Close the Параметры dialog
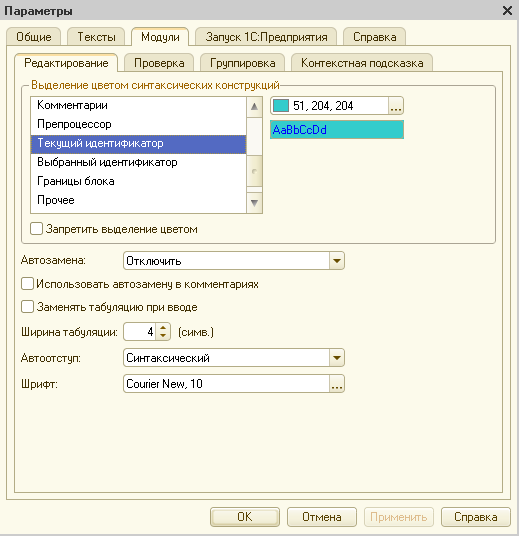The width and height of the screenshot is (519, 536). click(x=507, y=11)
